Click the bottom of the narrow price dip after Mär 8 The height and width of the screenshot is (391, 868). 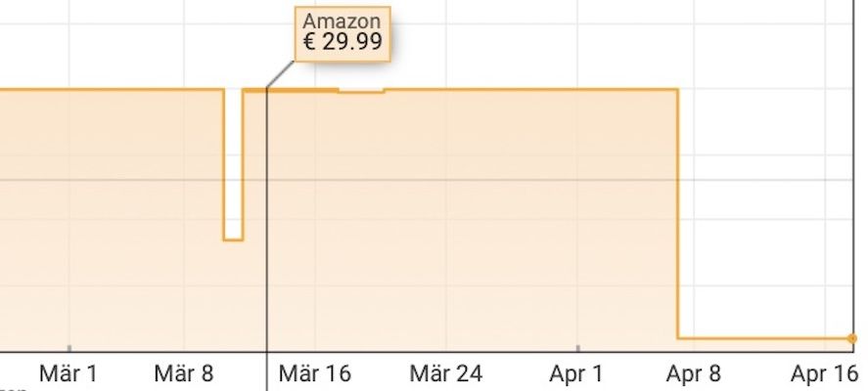pos(233,239)
